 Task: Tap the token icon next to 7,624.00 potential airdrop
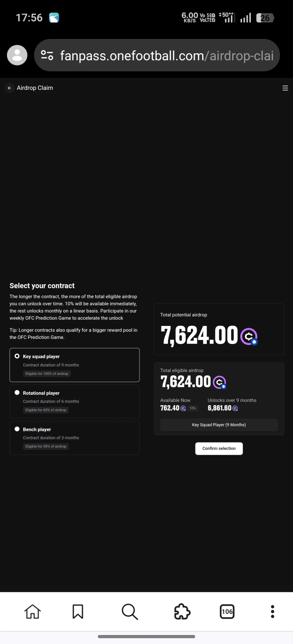coord(249,336)
